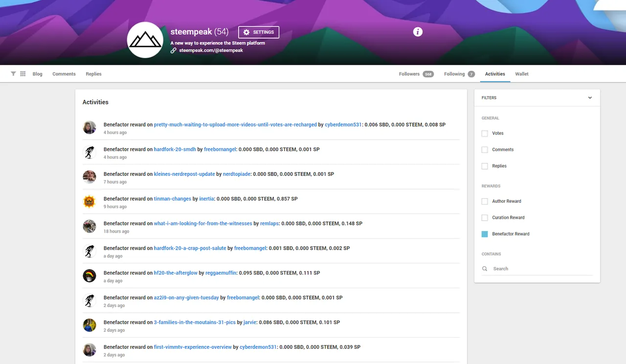The image size is (626, 364).
Task: Open the Followers tab
Action: 416,74
